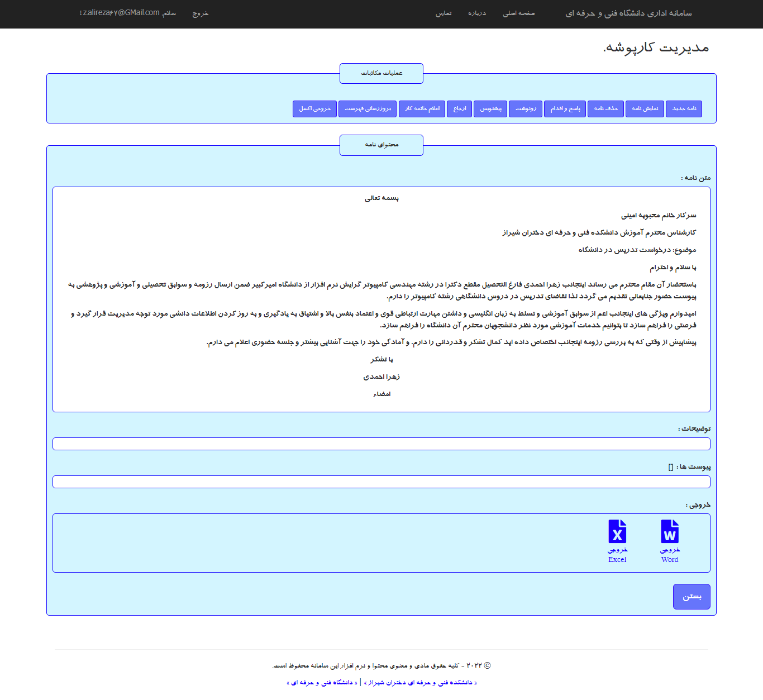Click the Excel export icon
Screen dimensions: 763x700
617,532
